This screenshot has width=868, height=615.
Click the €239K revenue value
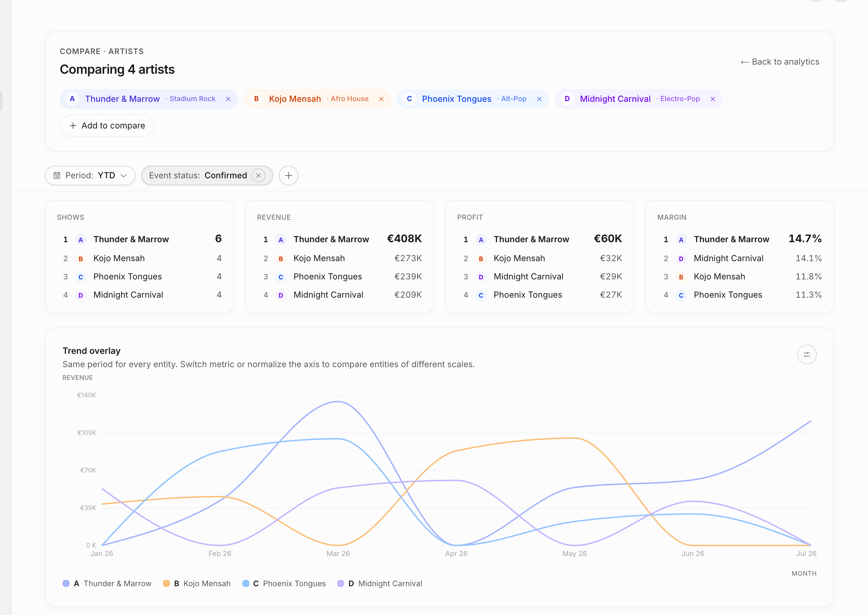point(408,277)
